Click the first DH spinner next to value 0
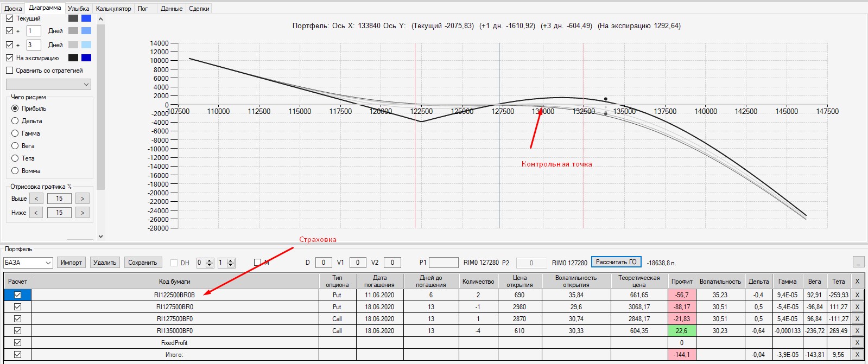Screen dimensions: 868x364 click(x=210, y=263)
